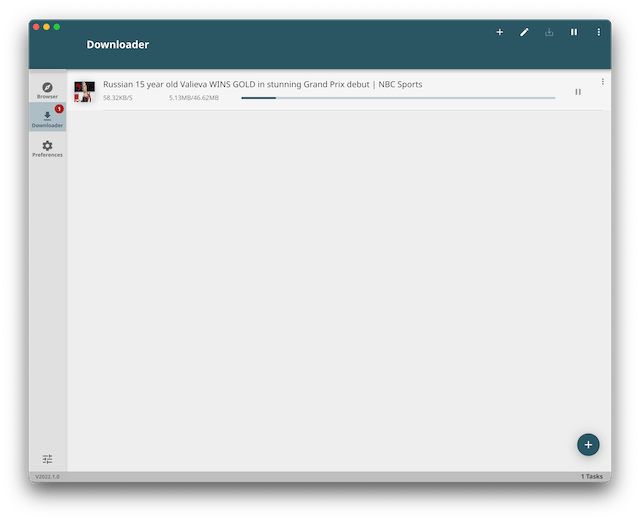This screenshot has width=640, height=520.
Task: Click the sliders settings icon at the sidebar bottom
Action: [47, 459]
